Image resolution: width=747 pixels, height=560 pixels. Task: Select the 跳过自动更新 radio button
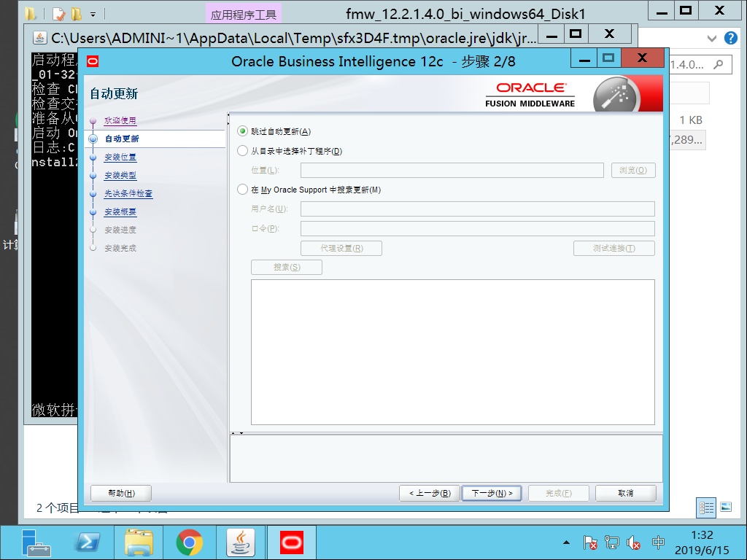[241, 131]
